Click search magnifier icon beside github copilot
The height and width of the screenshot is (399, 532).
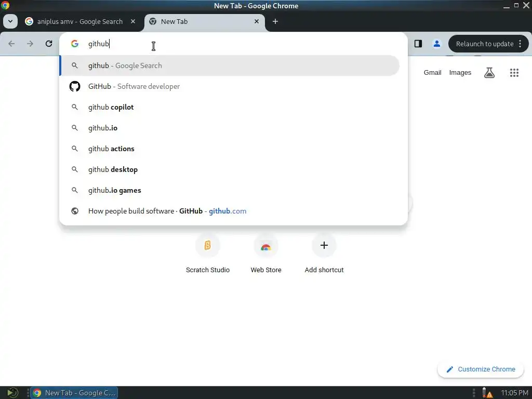75,107
